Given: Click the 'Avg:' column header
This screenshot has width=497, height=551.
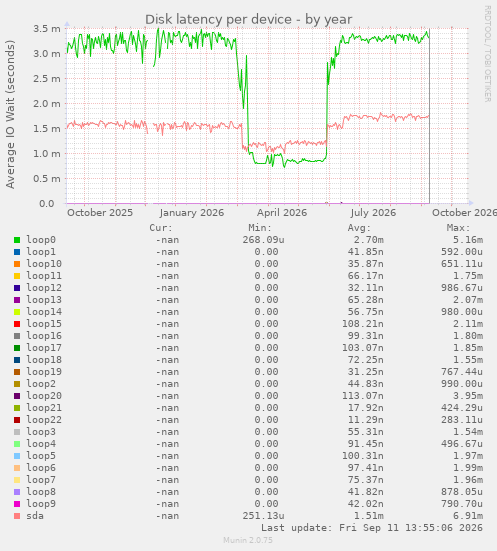Looking at the screenshot, I should pos(359,228).
